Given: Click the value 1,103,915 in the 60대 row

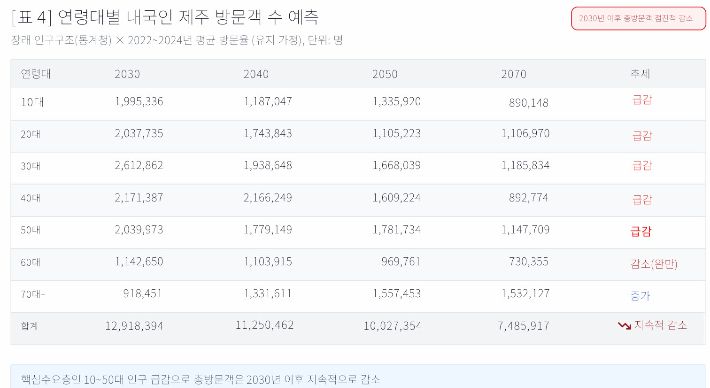Looking at the screenshot, I should tap(268, 262).
